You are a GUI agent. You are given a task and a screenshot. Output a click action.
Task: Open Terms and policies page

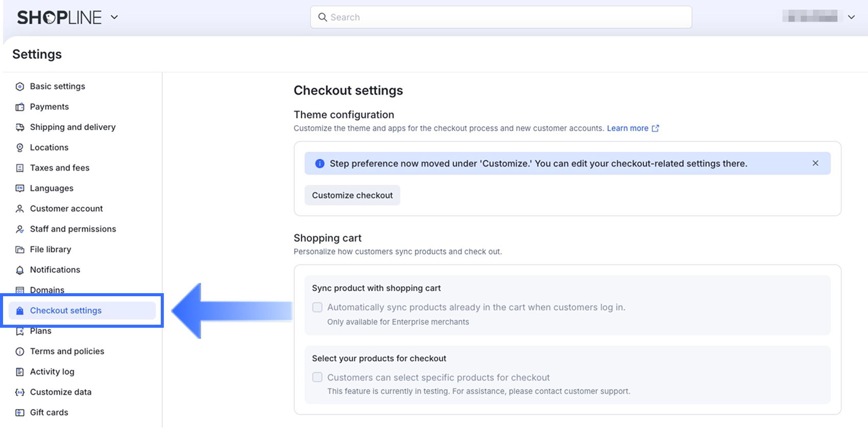[x=67, y=351]
